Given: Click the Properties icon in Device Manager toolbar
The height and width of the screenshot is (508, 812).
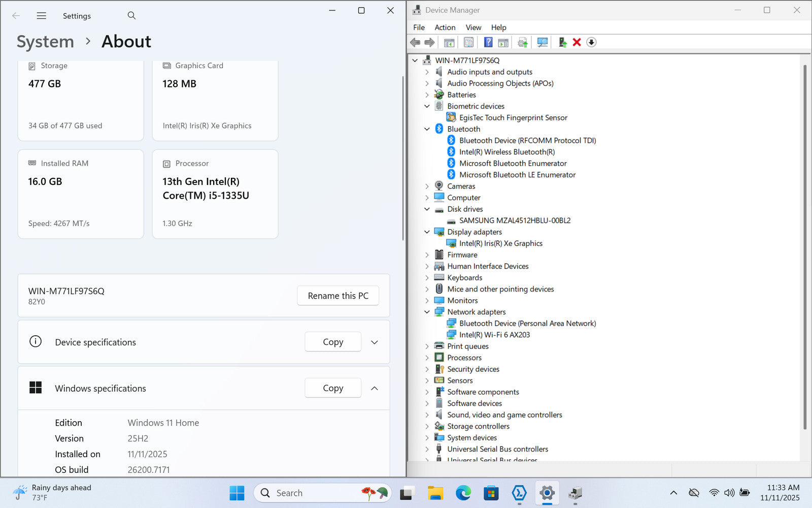Looking at the screenshot, I should click(x=468, y=42).
